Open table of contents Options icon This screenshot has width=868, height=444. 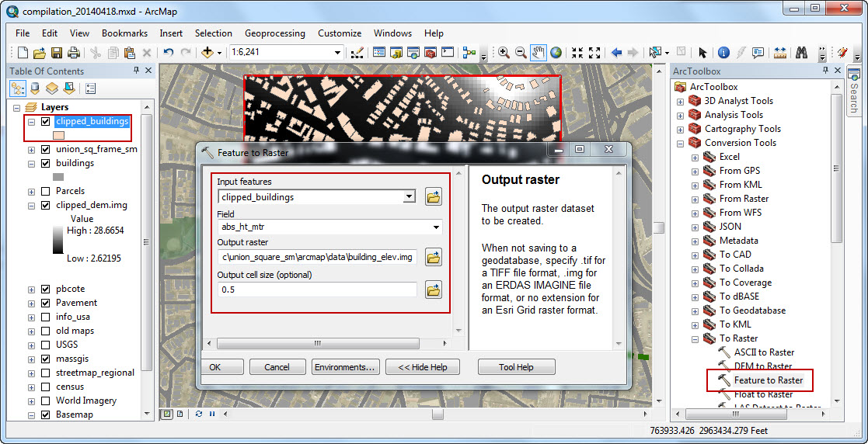pyautogui.click(x=91, y=88)
